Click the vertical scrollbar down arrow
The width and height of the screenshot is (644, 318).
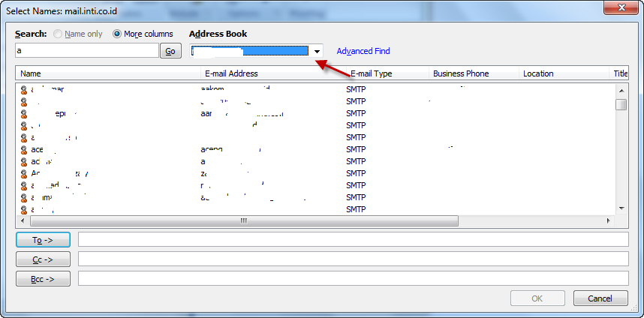click(621, 208)
